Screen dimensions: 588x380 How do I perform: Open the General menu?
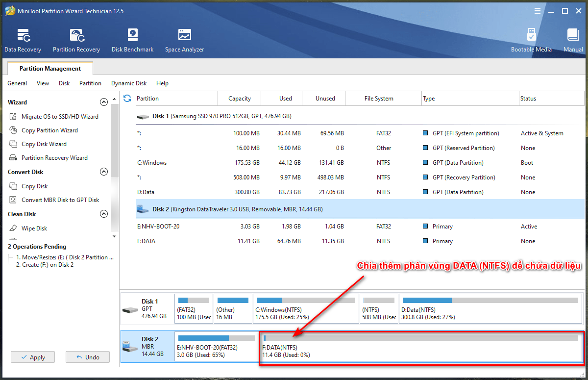[x=17, y=83]
